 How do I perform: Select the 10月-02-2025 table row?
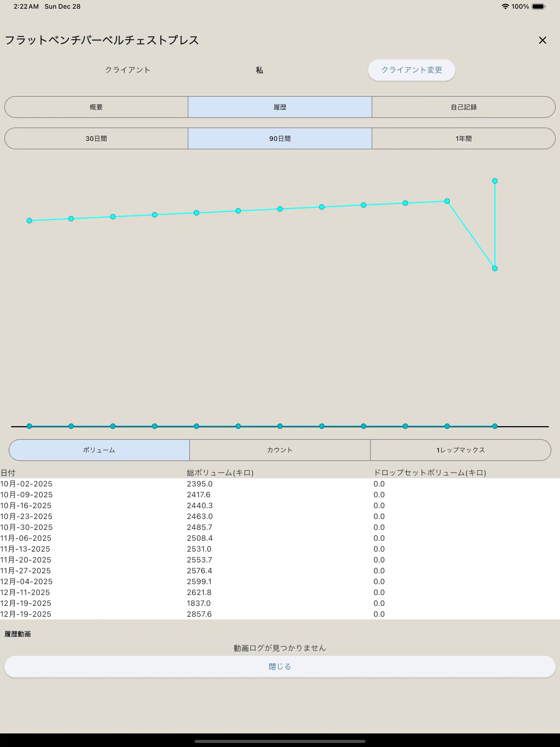point(26,484)
